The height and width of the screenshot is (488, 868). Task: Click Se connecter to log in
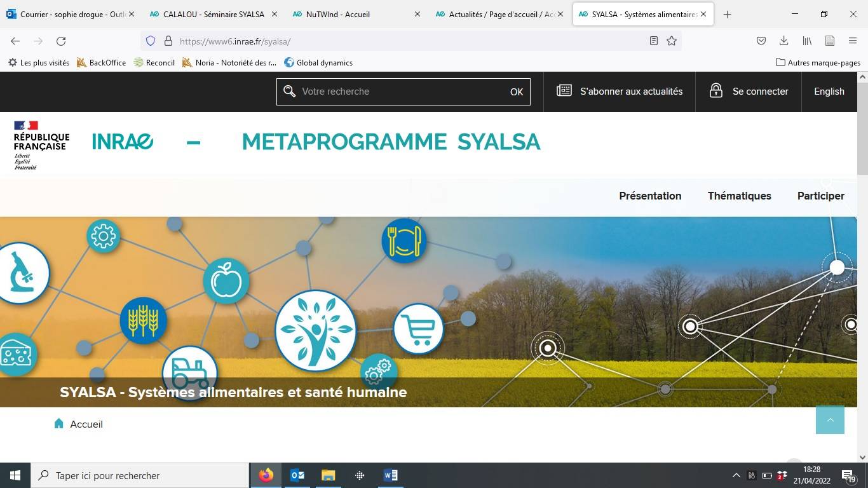click(x=749, y=91)
